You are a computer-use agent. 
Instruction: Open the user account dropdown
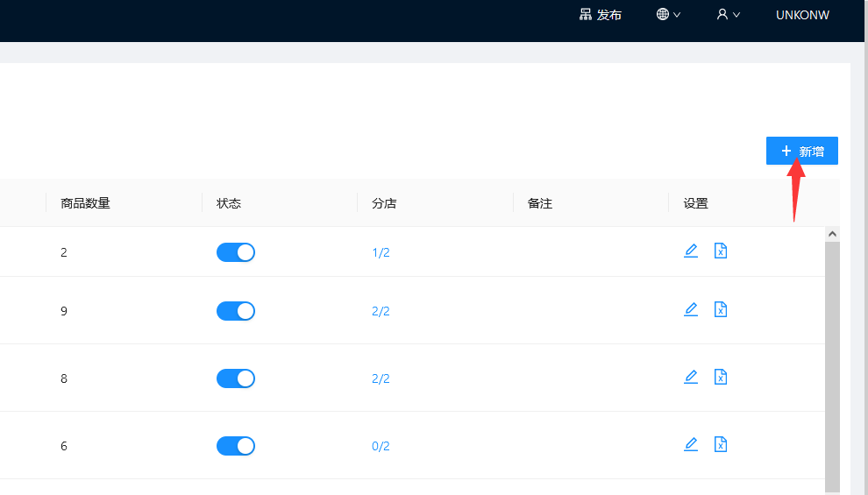728,14
